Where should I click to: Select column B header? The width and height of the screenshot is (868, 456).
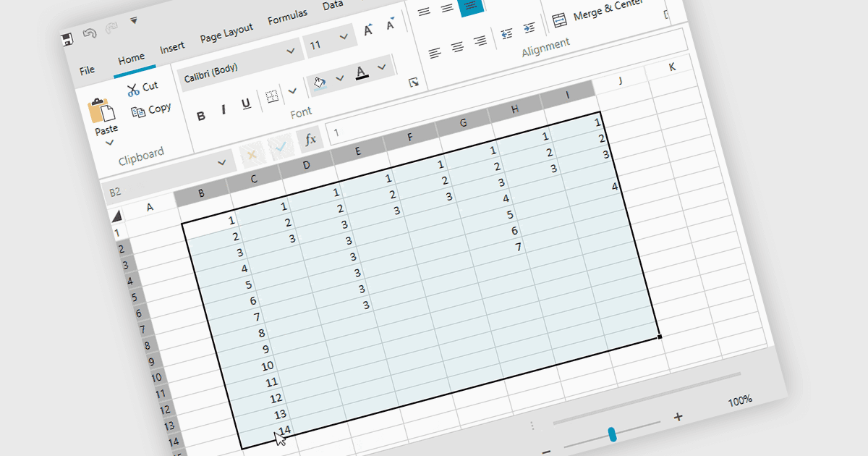201,193
